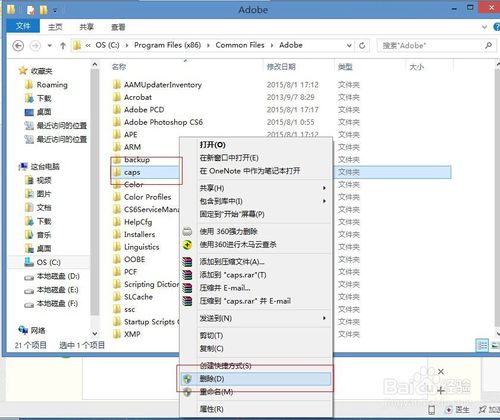Screen dimensions: 500x420
Task: Switch to the 主页 ribbon tab
Action: click(x=55, y=27)
